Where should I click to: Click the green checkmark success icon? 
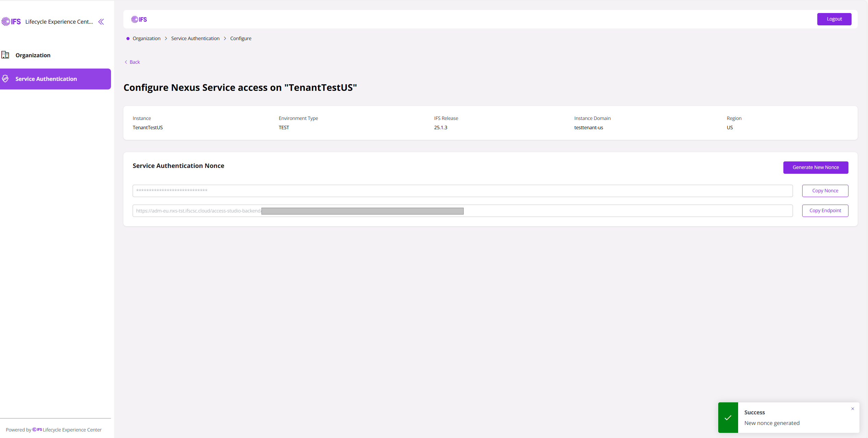(728, 417)
